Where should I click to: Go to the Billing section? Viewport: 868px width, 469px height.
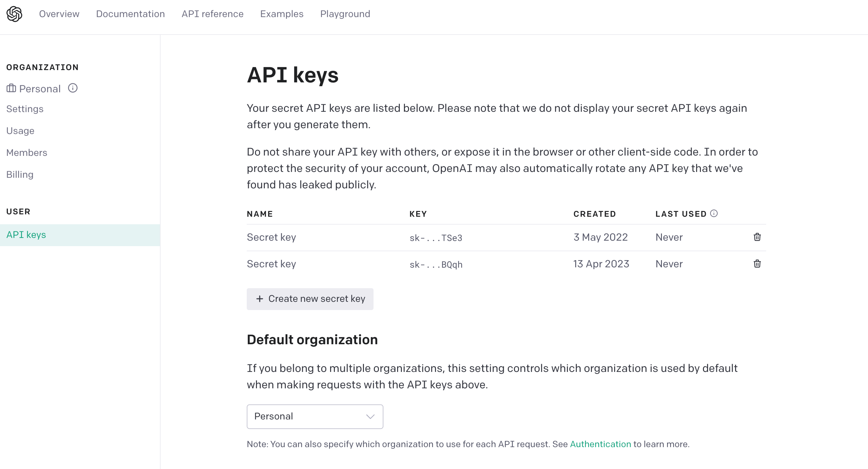20,175
